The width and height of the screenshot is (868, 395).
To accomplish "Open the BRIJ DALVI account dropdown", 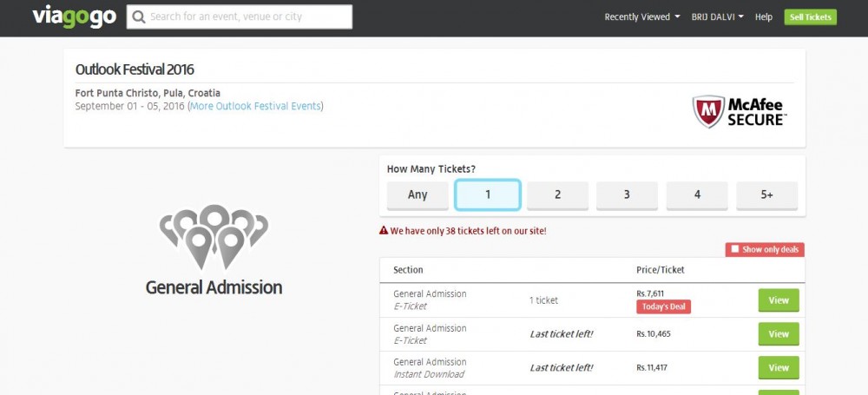I will click(x=718, y=17).
